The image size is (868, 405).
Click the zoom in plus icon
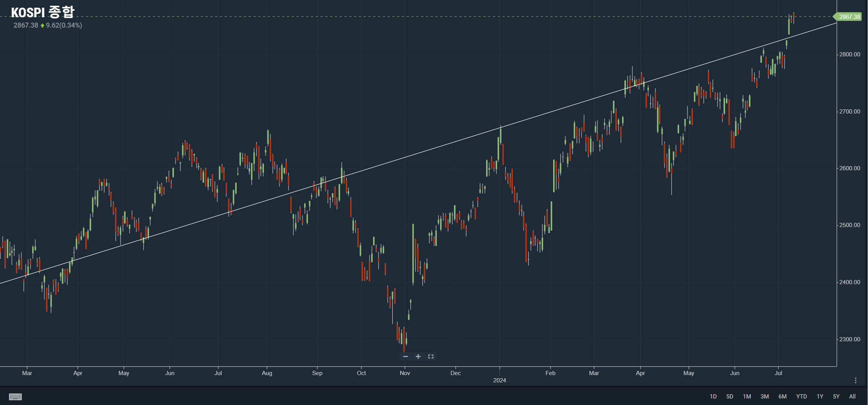tap(418, 357)
